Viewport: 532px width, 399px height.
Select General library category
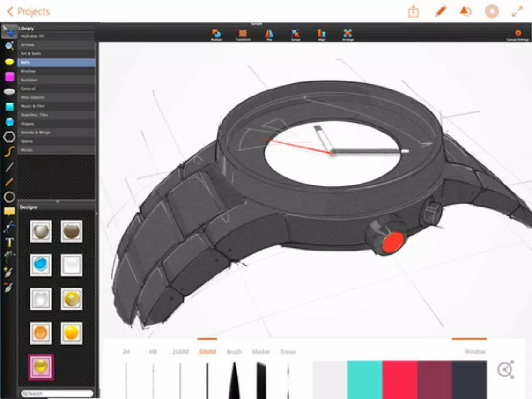pyautogui.click(x=56, y=89)
